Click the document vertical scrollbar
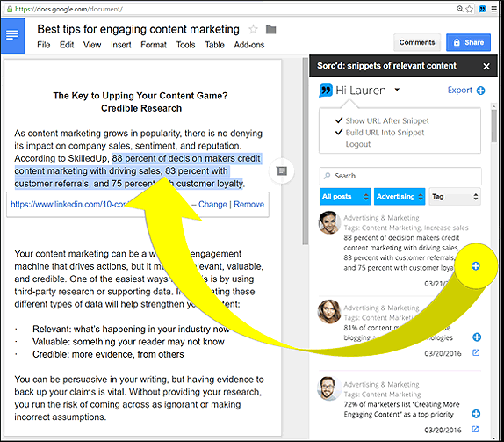This screenshot has height=442, width=504. [x=306, y=151]
